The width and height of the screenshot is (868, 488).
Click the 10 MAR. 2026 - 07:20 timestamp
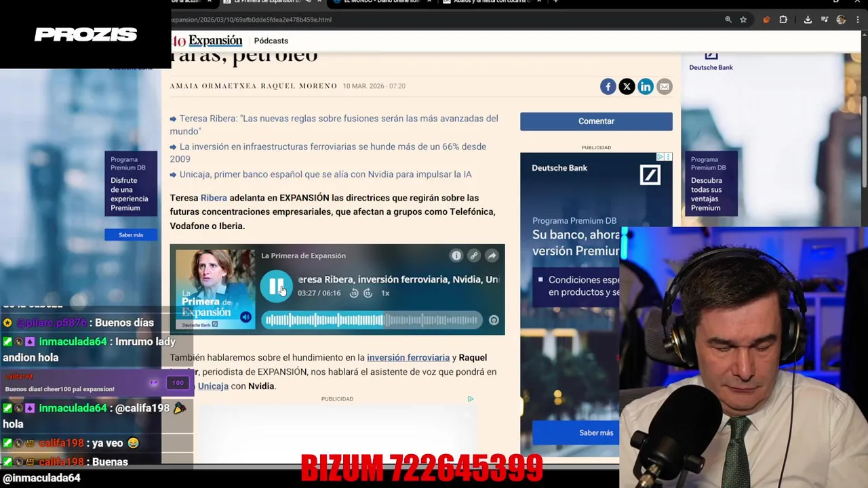click(374, 86)
